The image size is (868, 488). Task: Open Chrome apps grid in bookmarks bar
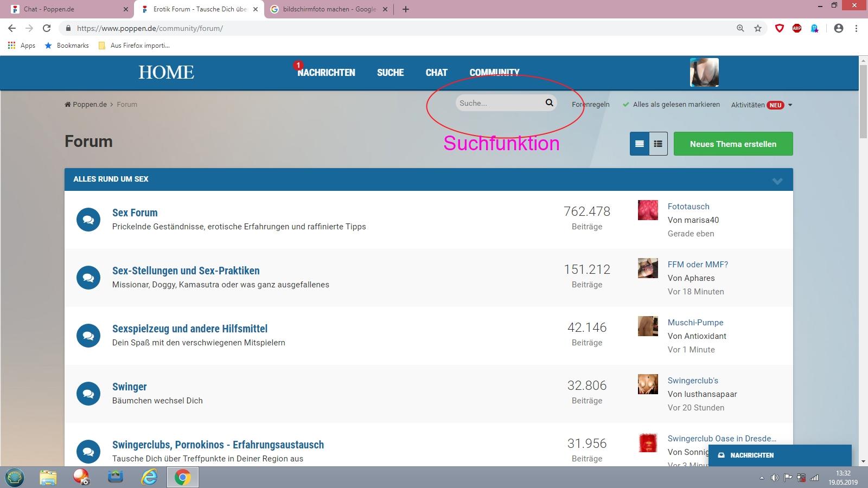[12, 46]
